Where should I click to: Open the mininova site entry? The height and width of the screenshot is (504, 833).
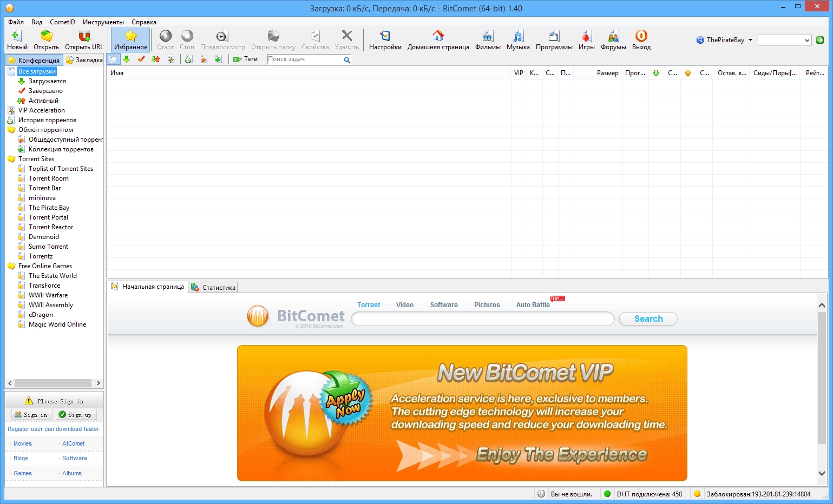tap(42, 198)
